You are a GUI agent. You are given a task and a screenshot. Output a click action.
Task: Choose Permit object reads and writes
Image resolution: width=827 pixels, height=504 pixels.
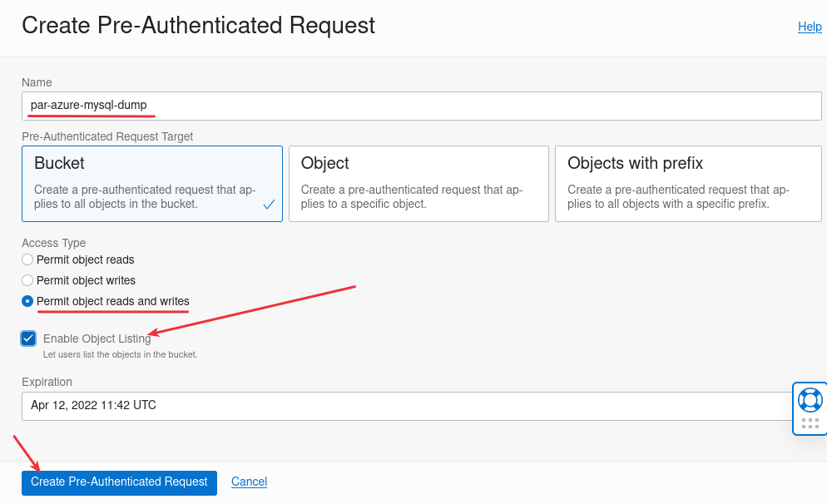[x=27, y=301]
